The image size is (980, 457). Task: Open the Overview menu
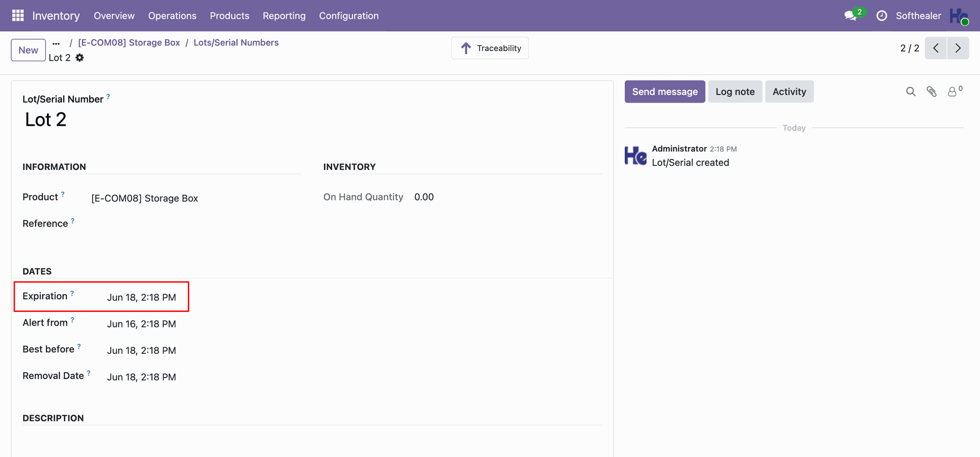point(114,16)
